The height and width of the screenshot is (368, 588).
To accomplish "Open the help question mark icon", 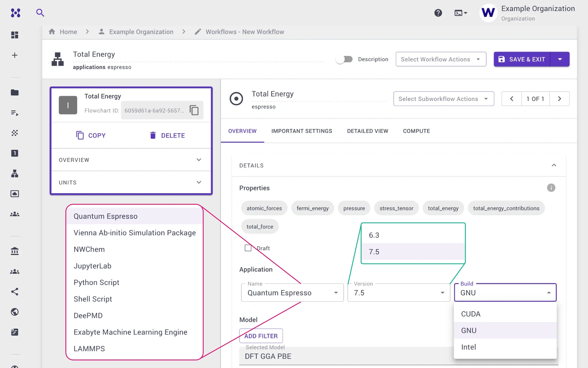I will pos(438,13).
